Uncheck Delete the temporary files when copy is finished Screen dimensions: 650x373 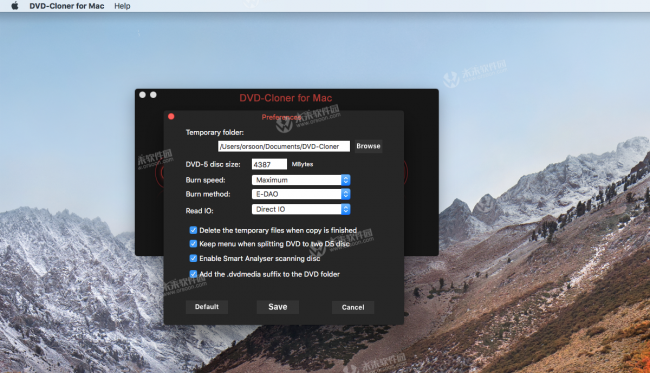tap(193, 230)
